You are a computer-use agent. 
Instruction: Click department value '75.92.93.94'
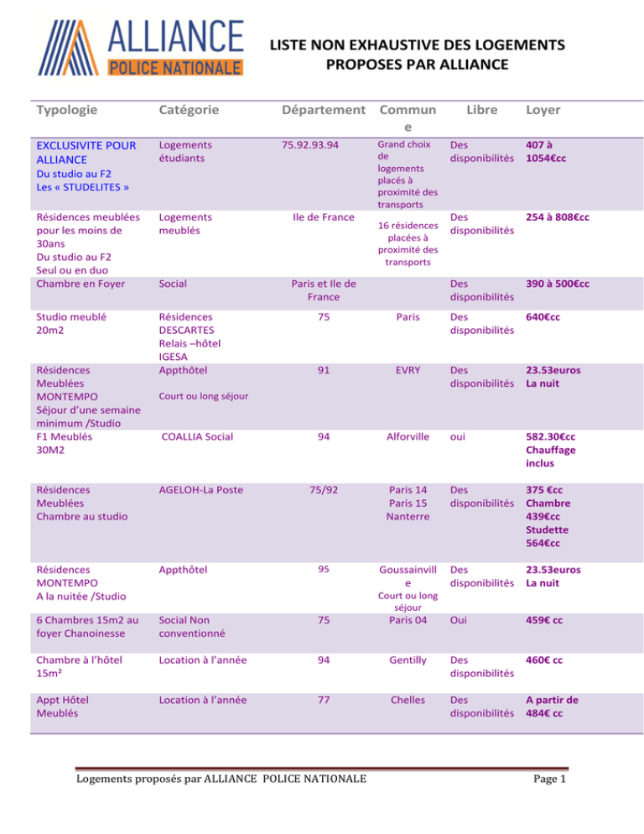coord(310,144)
